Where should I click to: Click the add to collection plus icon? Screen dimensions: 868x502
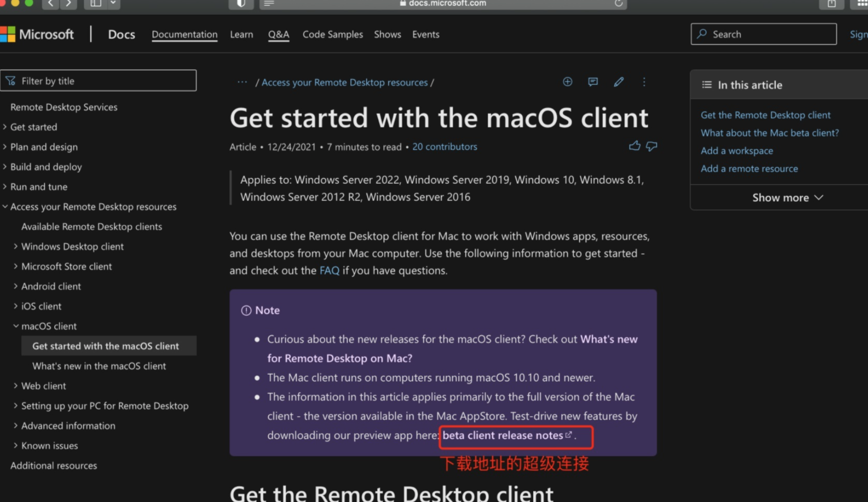point(567,82)
